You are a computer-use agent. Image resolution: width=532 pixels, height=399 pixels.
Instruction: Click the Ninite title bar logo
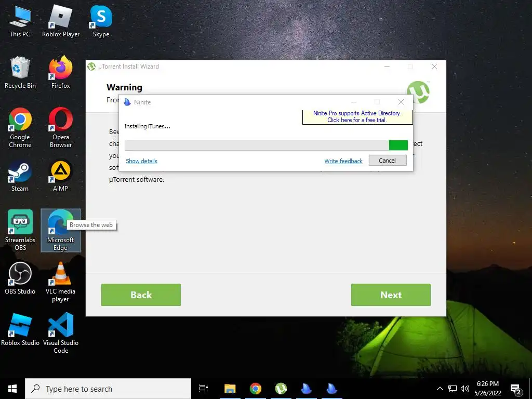coord(127,102)
